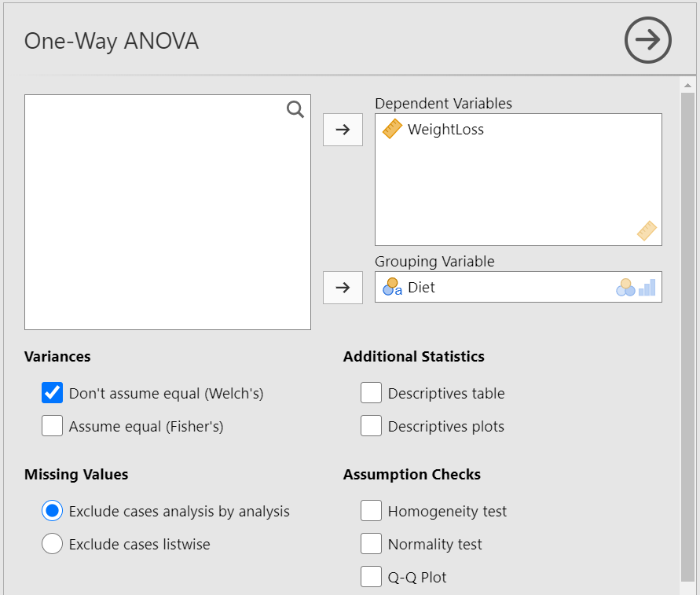Image resolution: width=700 pixels, height=595 pixels.
Task: Enable Descriptives plots
Action: coord(371,426)
